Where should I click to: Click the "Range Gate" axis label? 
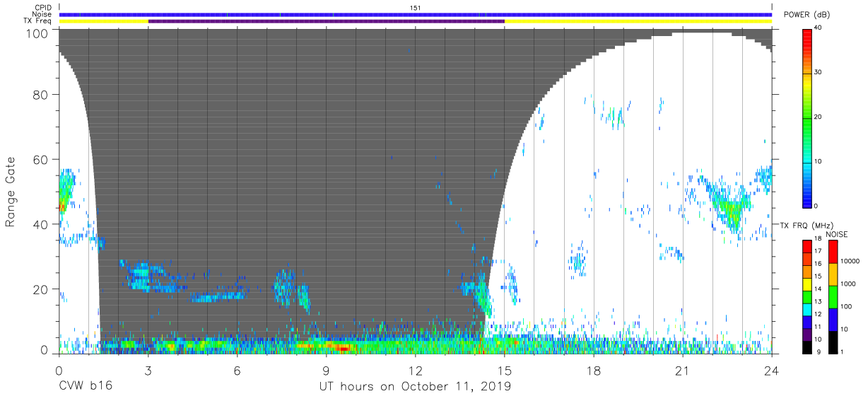tap(11, 192)
